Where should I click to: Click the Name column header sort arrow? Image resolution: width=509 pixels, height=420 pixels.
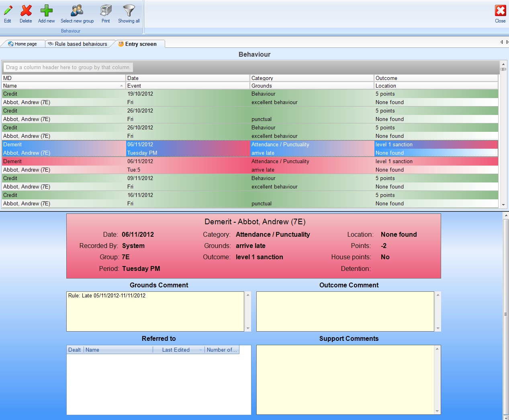tap(121, 86)
